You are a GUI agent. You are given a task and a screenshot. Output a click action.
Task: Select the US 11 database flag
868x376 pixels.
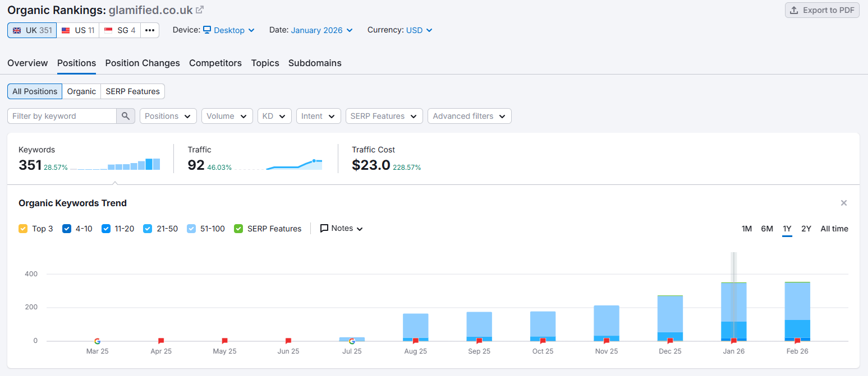point(77,30)
